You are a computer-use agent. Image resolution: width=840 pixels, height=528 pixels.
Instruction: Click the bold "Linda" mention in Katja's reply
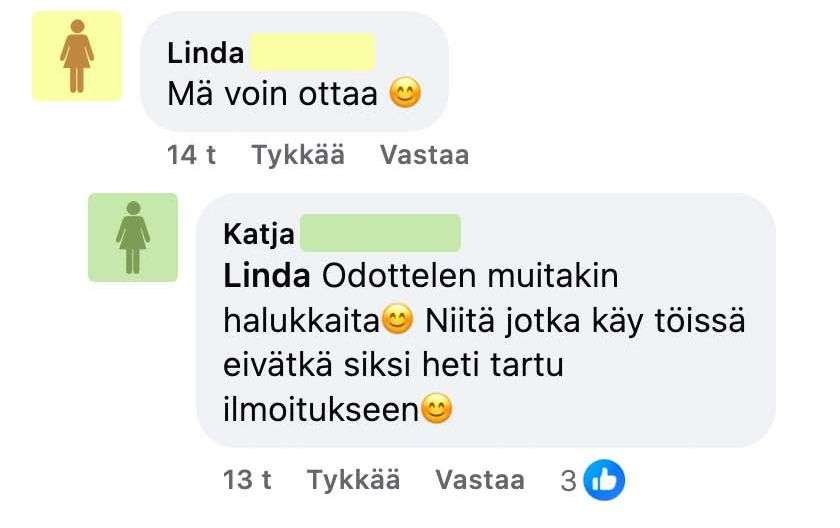268,275
